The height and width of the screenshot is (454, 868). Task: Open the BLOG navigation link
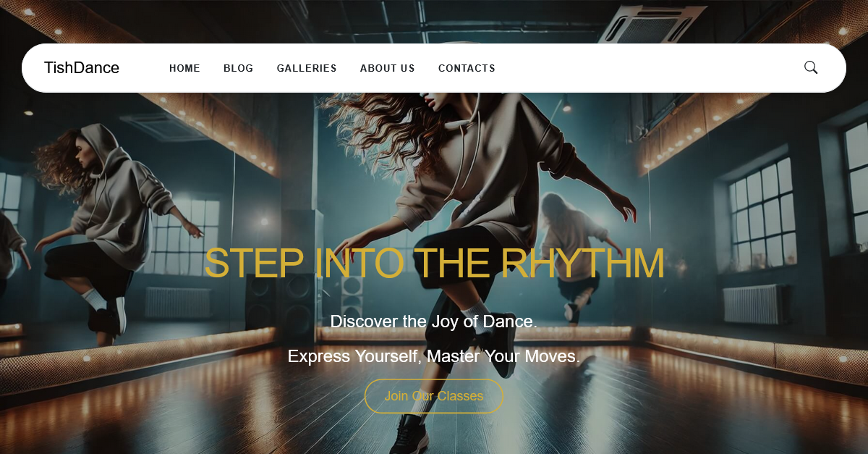(x=238, y=68)
